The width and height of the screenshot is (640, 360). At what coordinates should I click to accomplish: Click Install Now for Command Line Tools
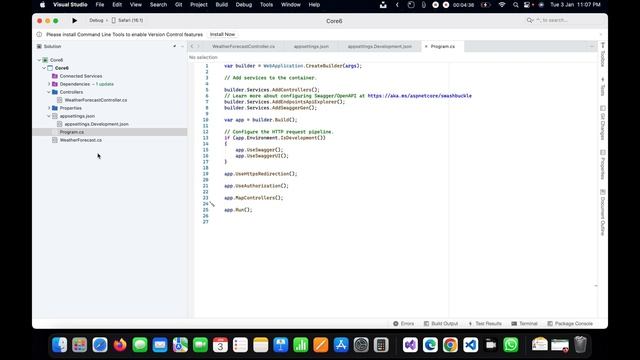pos(222,34)
